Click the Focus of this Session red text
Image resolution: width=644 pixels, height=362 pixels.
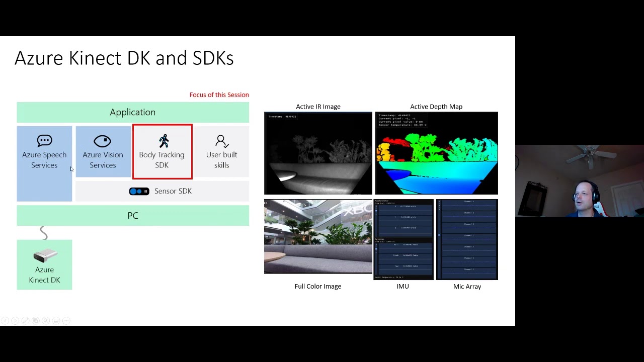coord(219,95)
